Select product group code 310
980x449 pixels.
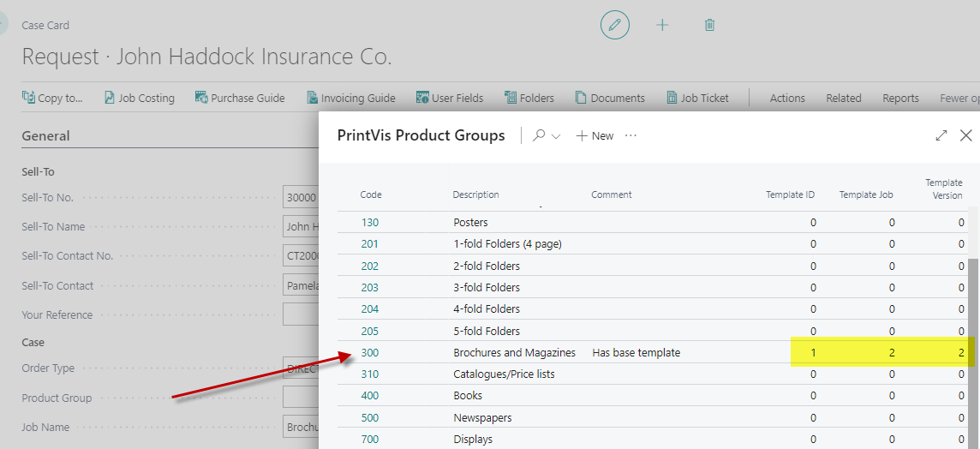pos(369,374)
